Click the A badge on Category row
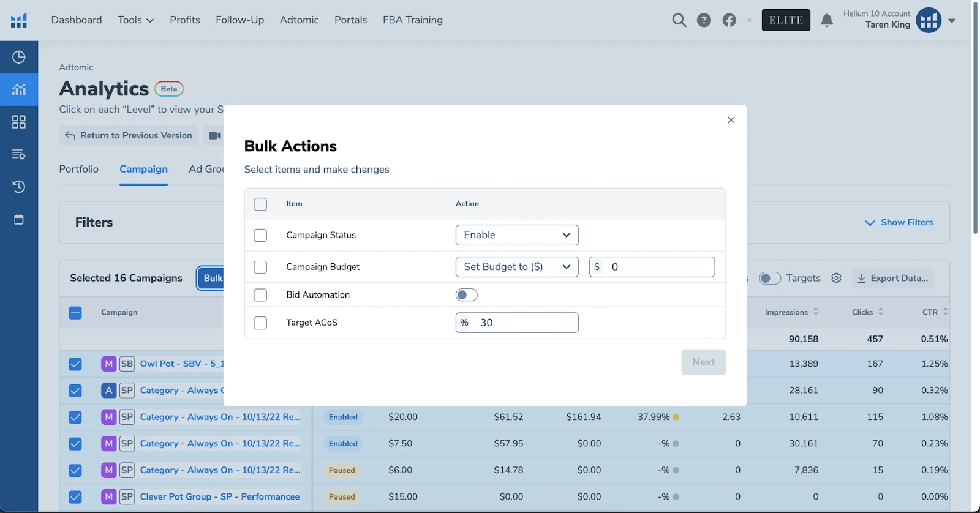 (x=108, y=390)
